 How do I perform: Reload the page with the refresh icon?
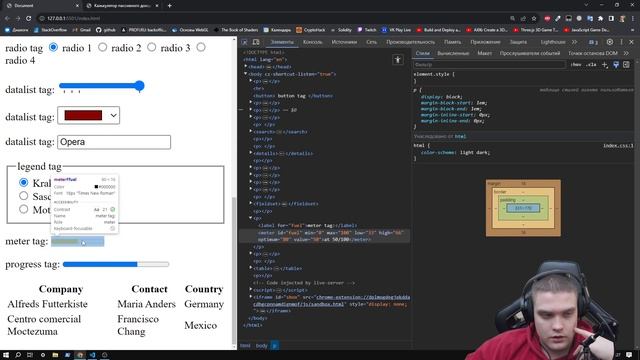click(29, 18)
